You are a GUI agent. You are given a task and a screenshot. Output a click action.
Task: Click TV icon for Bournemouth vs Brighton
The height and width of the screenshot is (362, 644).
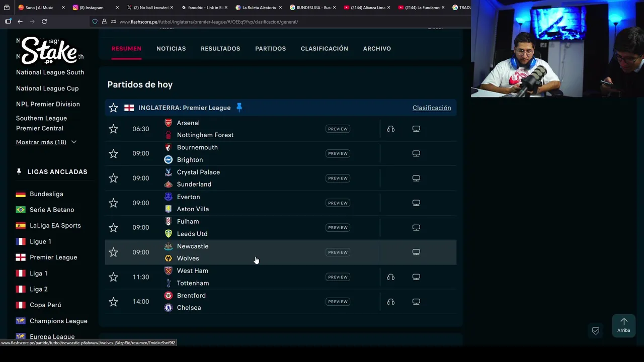(416, 153)
